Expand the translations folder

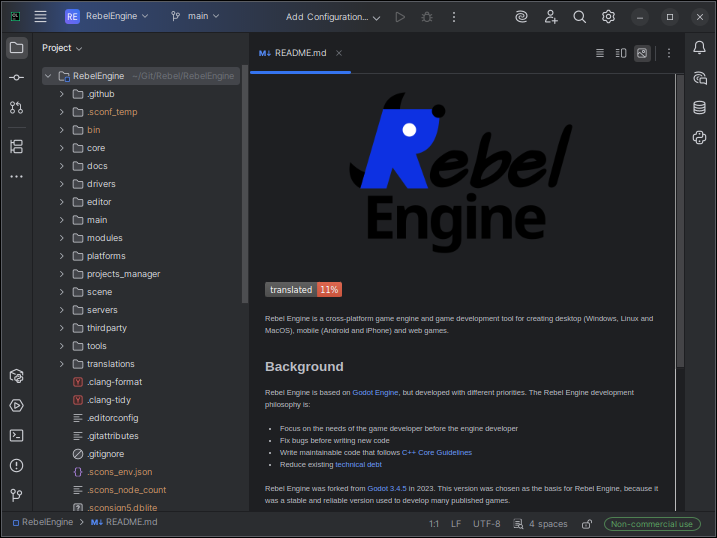click(62, 364)
